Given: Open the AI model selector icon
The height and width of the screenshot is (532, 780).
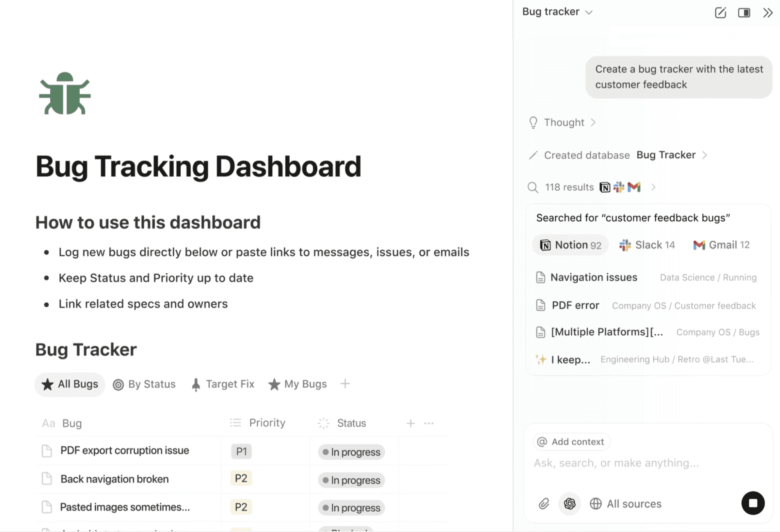Looking at the screenshot, I should coord(569,504).
